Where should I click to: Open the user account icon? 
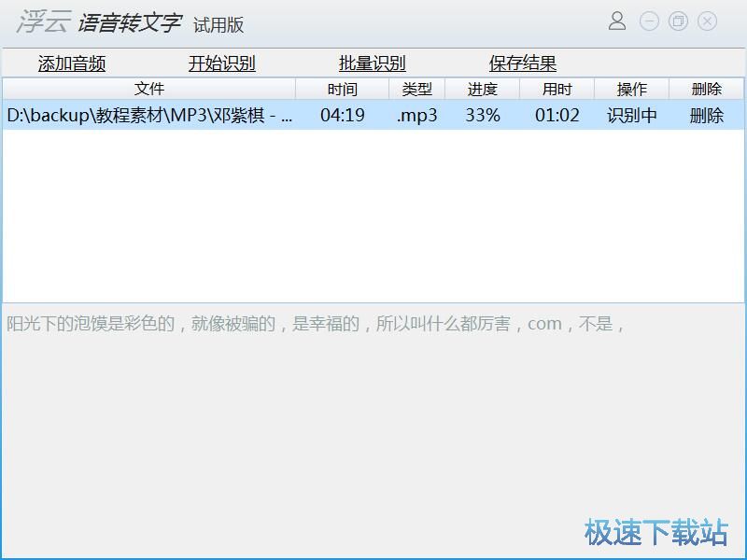(x=617, y=21)
